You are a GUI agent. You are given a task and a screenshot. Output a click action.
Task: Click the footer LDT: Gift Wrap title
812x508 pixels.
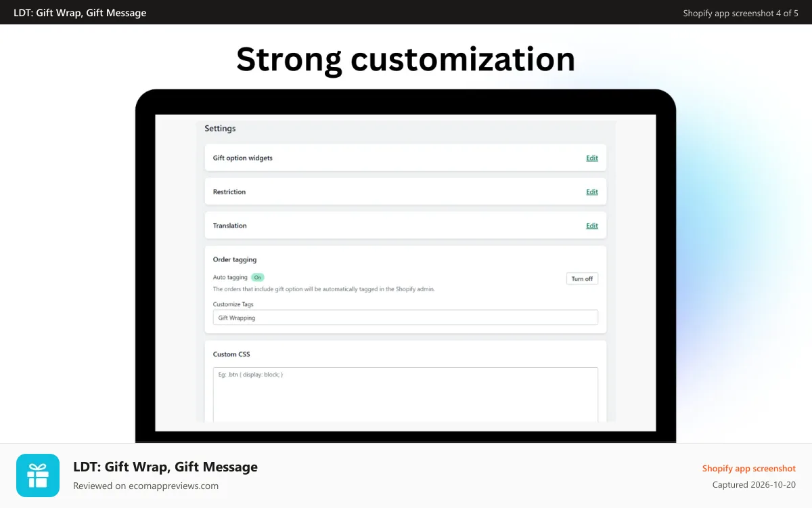pos(165,467)
